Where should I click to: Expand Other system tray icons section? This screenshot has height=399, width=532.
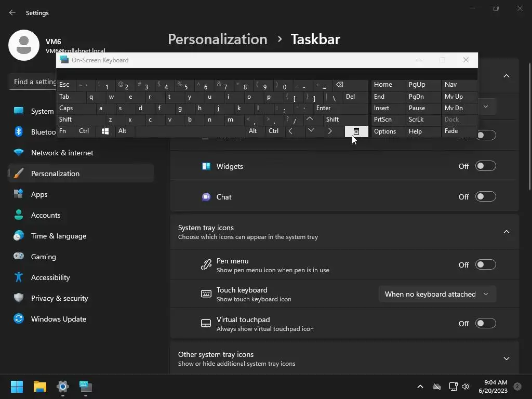click(506, 358)
